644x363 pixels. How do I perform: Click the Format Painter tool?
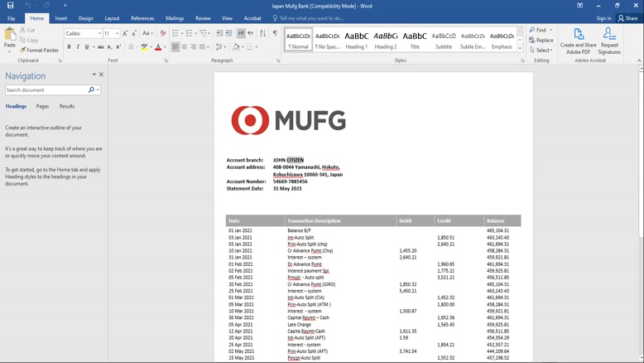click(x=39, y=51)
